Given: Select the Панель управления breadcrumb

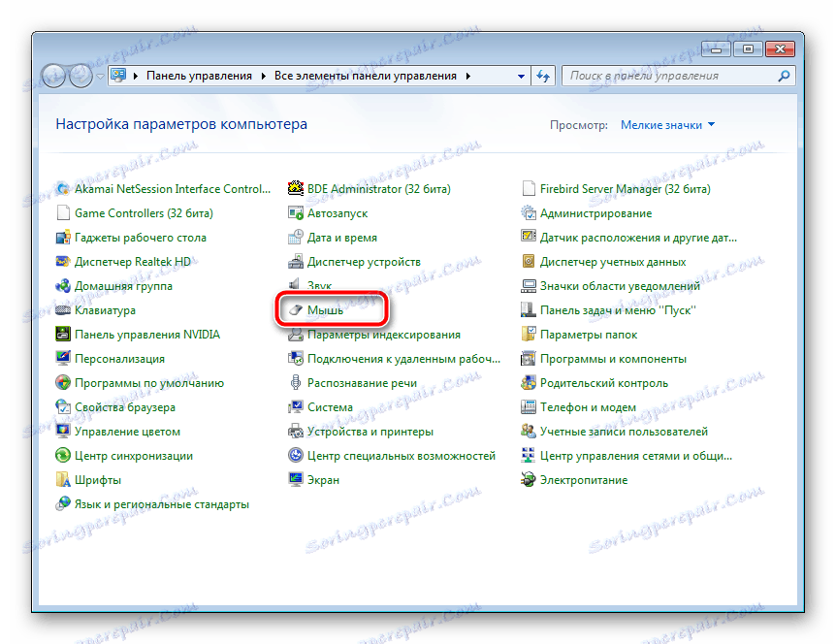Looking at the screenshot, I should coord(200,77).
